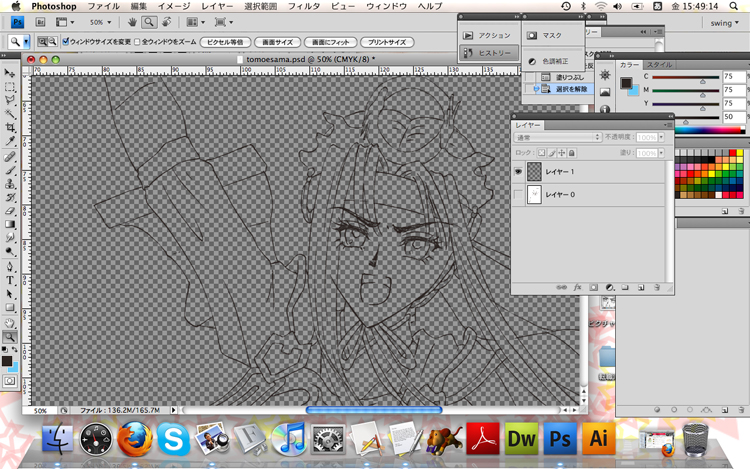Show レイヤー 0 via its visibility box
The image size is (750, 469).
[518, 195]
